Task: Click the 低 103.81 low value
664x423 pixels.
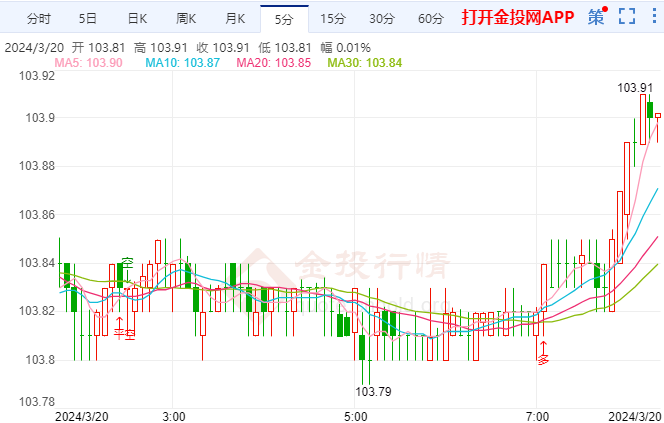Action: click(x=285, y=47)
